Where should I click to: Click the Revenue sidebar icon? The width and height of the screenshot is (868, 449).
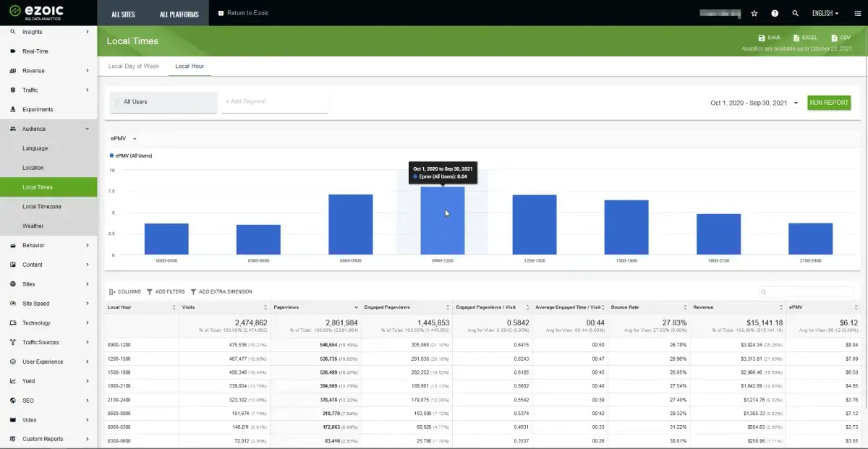click(13, 71)
